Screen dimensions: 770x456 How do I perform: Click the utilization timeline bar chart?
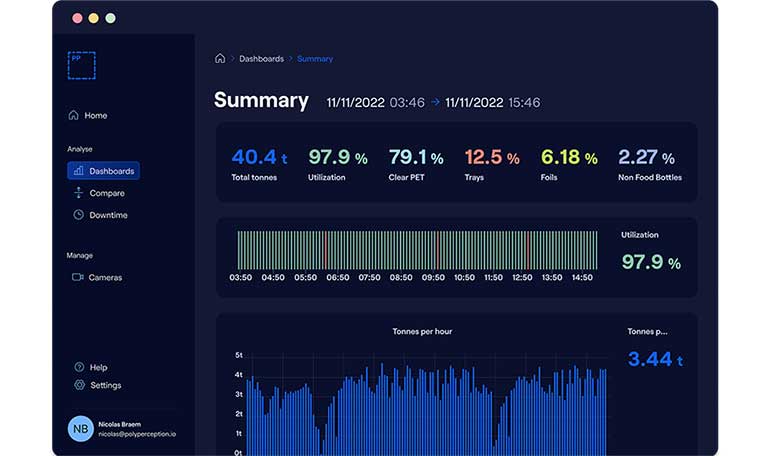(x=417, y=250)
